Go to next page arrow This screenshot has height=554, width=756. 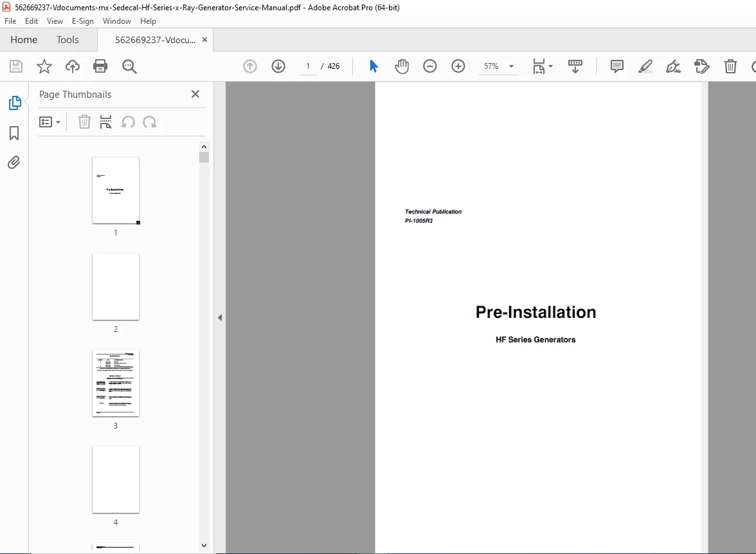278,66
